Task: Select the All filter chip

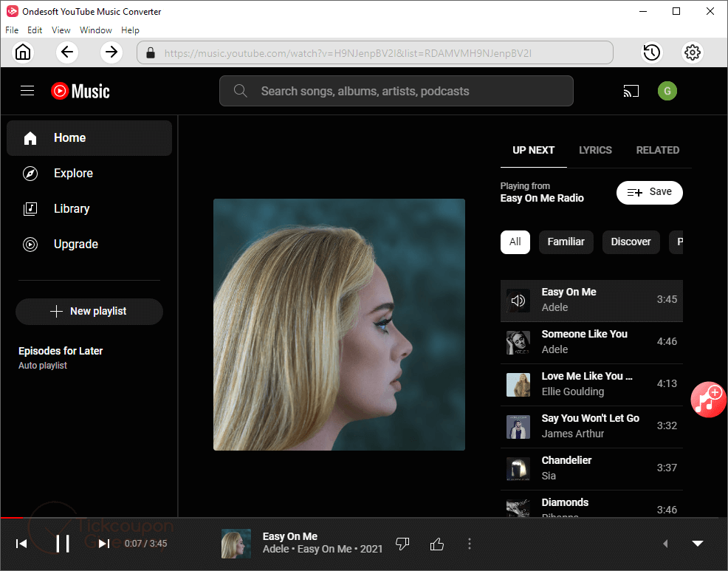Action: click(515, 242)
